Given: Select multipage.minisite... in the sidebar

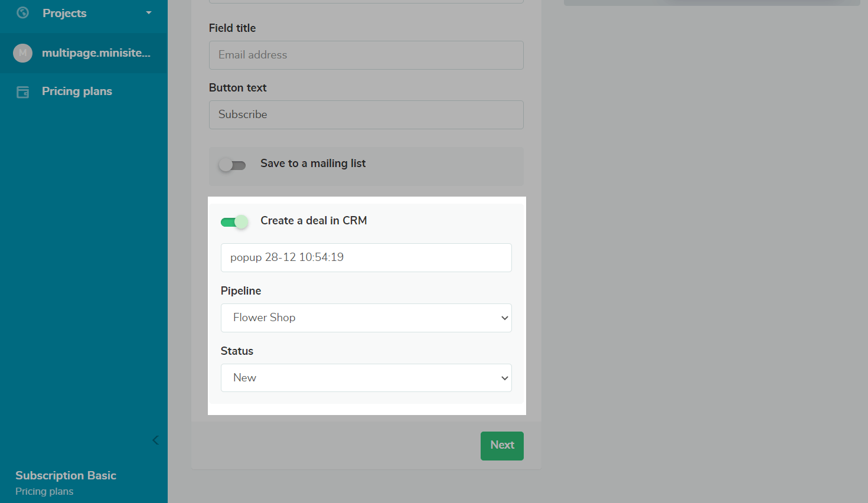Looking at the screenshot, I should point(96,53).
